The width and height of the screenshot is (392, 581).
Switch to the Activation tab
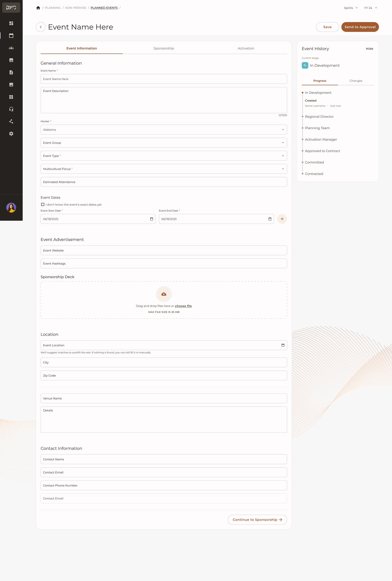246,48
